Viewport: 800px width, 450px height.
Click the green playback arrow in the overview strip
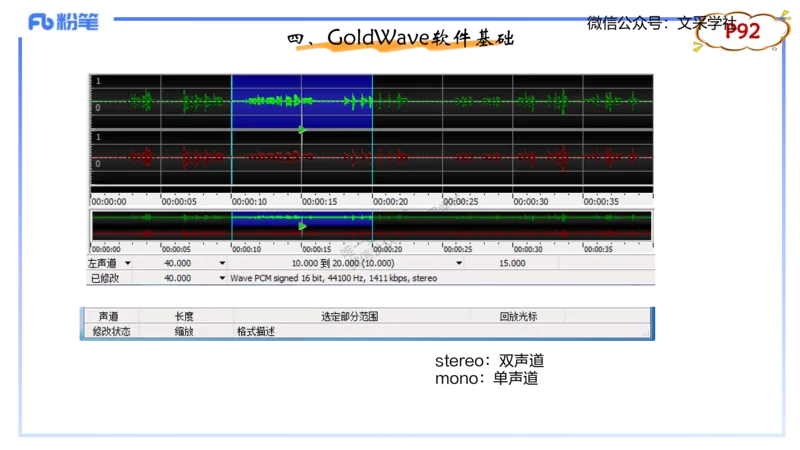pos(301,226)
